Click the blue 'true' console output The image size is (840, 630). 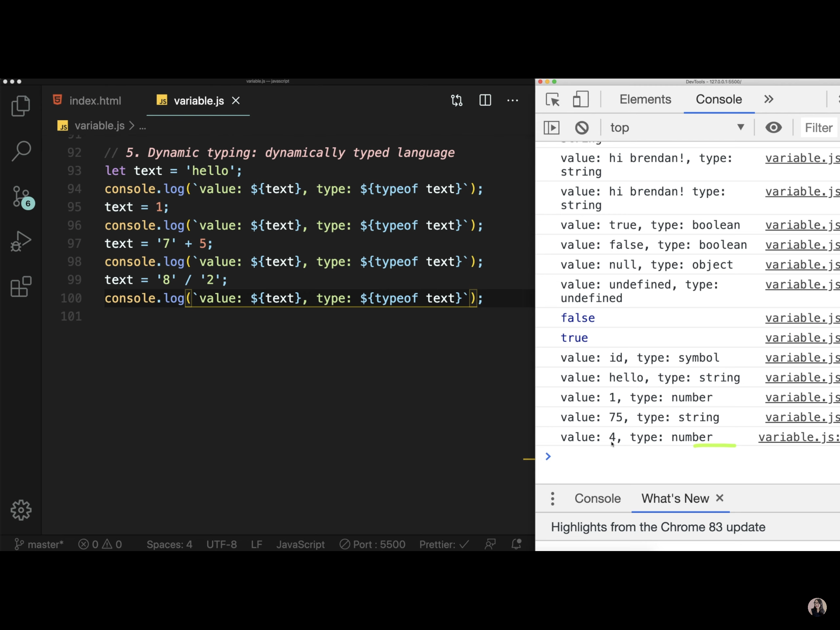(x=574, y=338)
